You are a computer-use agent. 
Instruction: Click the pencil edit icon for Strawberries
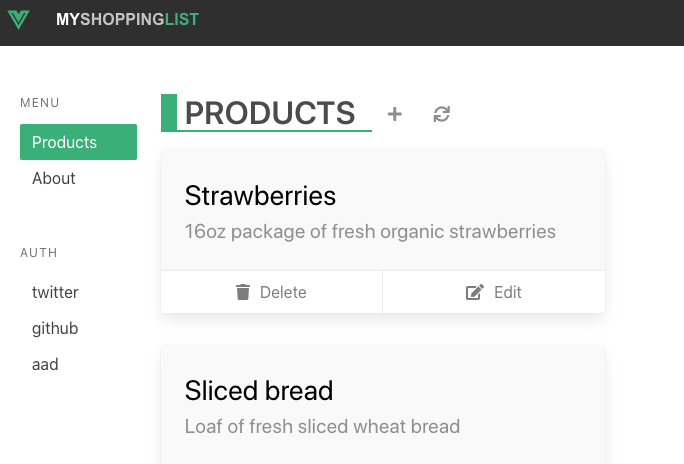pos(475,292)
